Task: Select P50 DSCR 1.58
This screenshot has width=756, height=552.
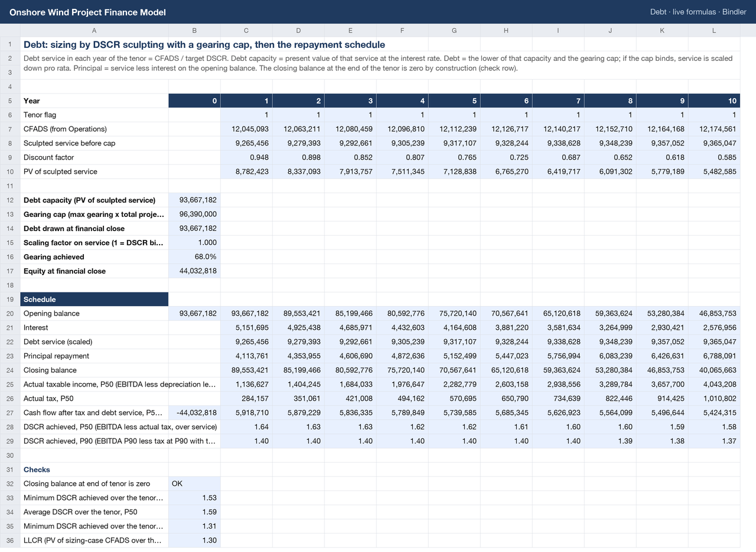Action: (x=713, y=427)
